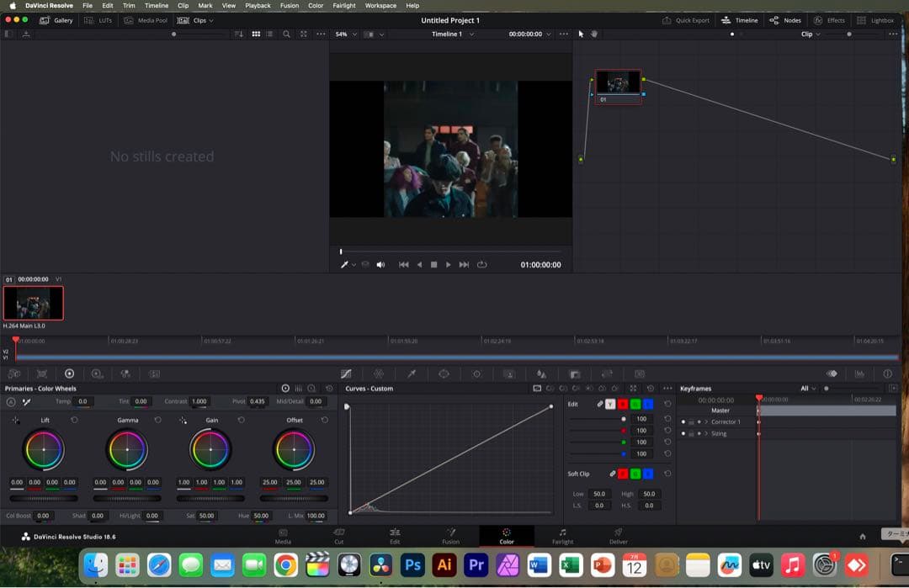Click the Quick Export button
Screen dimensions: 909x588
coord(687,19)
